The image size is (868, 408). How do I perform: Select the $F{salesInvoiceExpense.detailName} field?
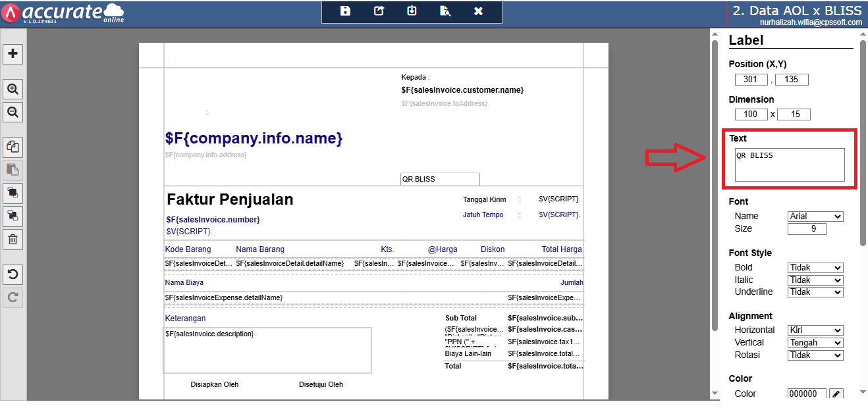[x=223, y=297]
